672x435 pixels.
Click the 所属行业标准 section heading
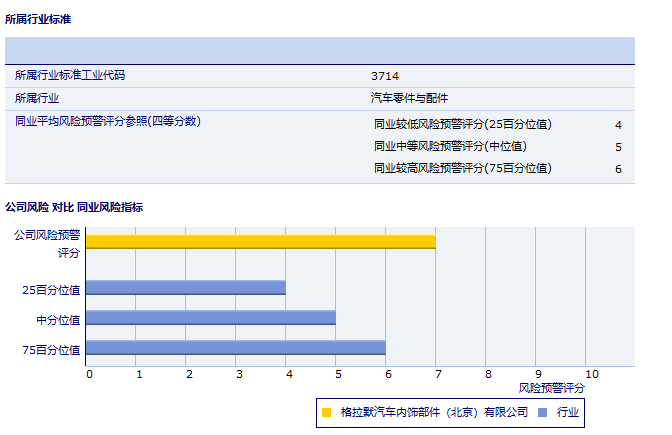click(x=38, y=19)
